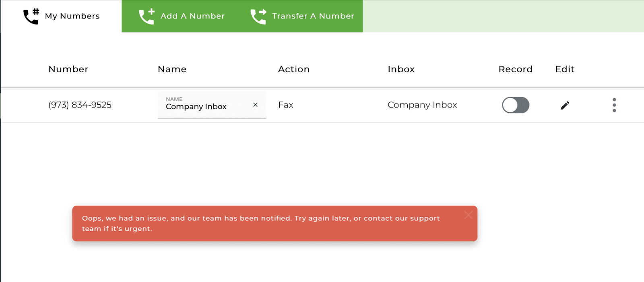Clear the Company Inbox name field
The height and width of the screenshot is (282, 644).
pyautogui.click(x=255, y=105)
